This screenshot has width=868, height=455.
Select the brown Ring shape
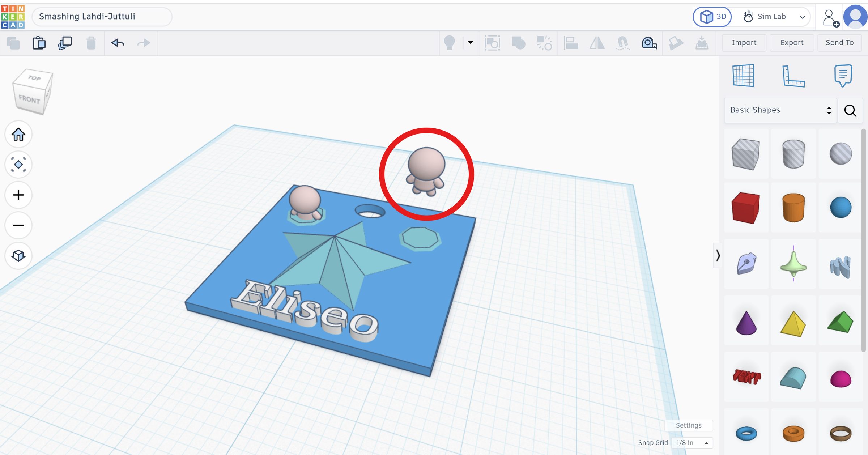tap(841, 433)
